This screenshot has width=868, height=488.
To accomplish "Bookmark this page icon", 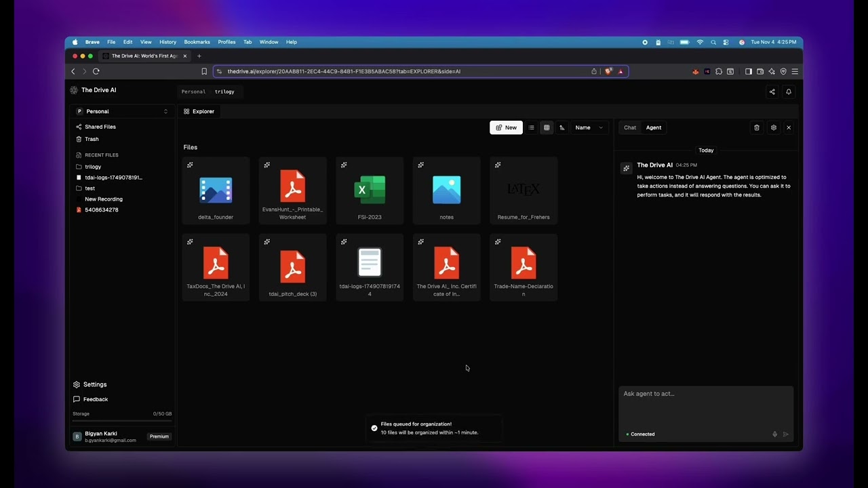I will coord(204,71).
